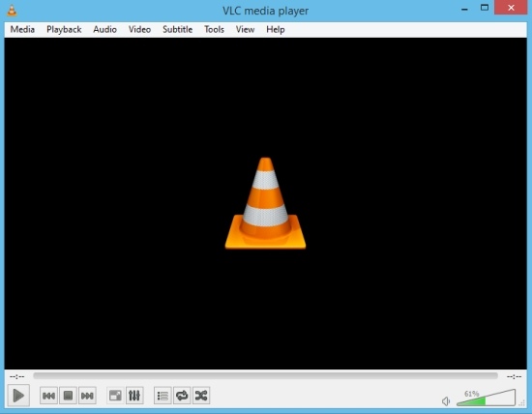532x414 pixels.
Task: Show extended settings equalizer icon
Action: (134, 396)
